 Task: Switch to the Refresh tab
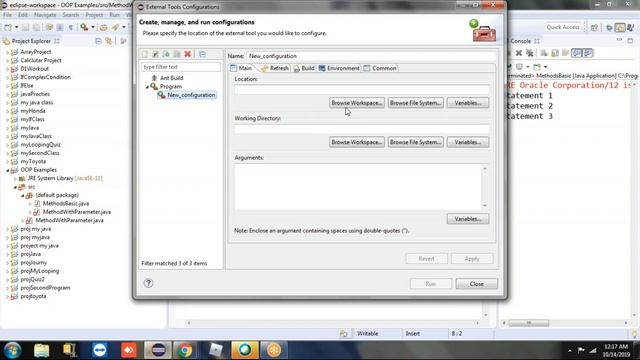coord(275,68)
